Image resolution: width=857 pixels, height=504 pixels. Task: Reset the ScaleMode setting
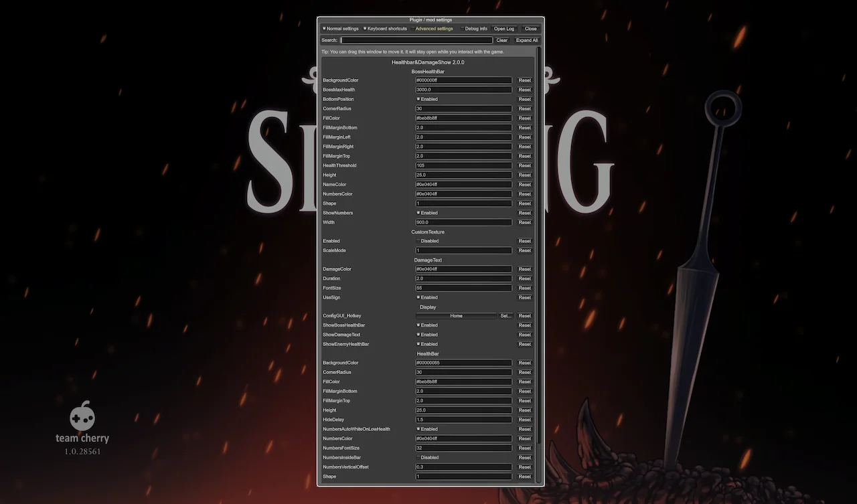pos(525,250)
